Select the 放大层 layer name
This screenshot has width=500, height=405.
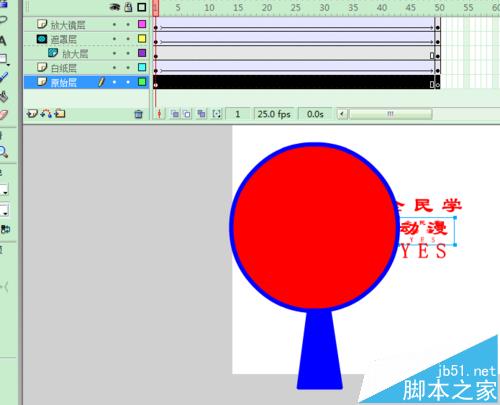(x=75, y=54)
